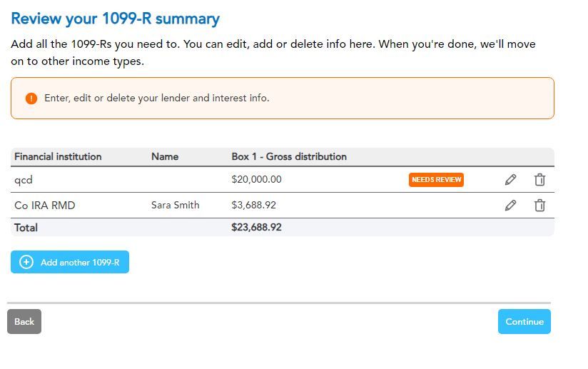
Task: Edit the qcd 1099-R entry
Action: point(510,180)
